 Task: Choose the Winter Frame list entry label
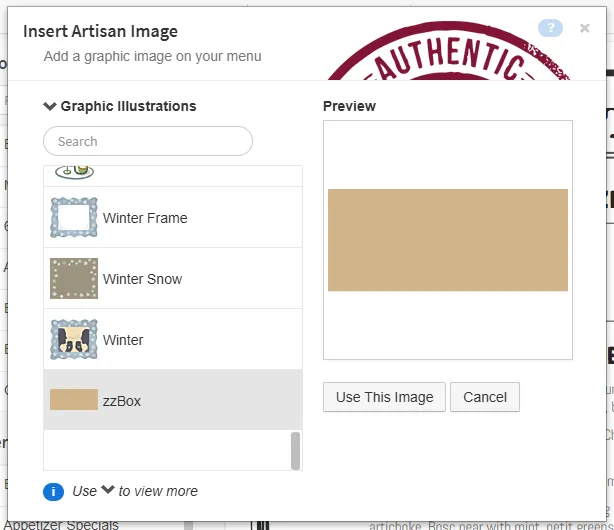coord(145,218)
